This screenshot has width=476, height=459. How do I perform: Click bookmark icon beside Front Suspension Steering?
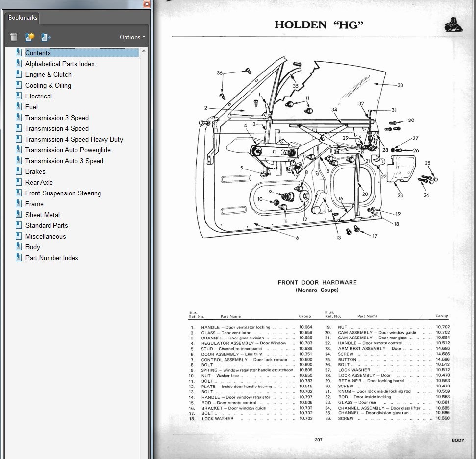[19, 193]
